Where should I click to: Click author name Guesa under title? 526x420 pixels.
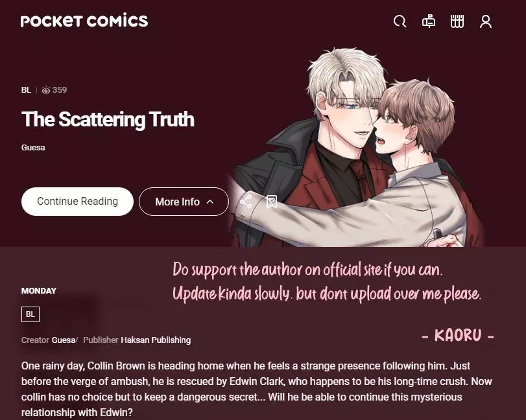point(33,148)
